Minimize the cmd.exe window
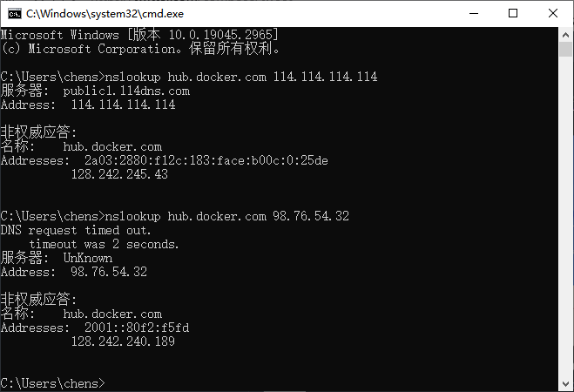 click(x=474, y=14)
